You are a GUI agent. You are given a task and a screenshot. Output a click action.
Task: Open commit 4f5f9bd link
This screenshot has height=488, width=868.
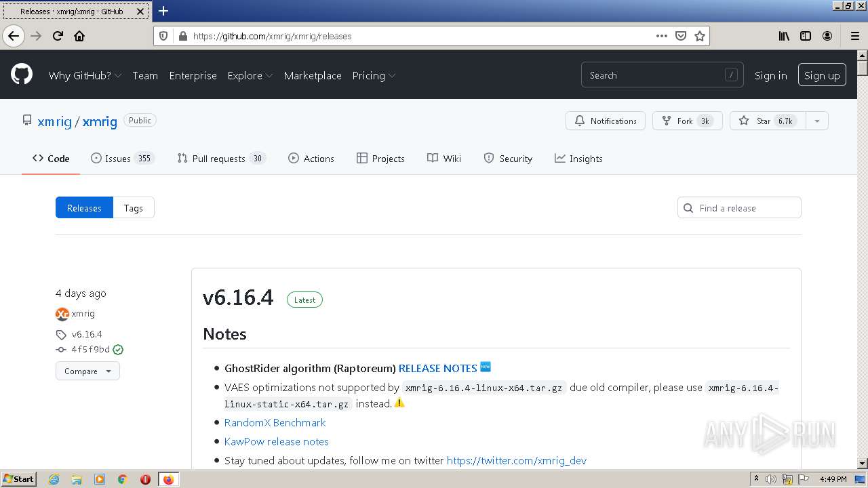tap(90, 350)
